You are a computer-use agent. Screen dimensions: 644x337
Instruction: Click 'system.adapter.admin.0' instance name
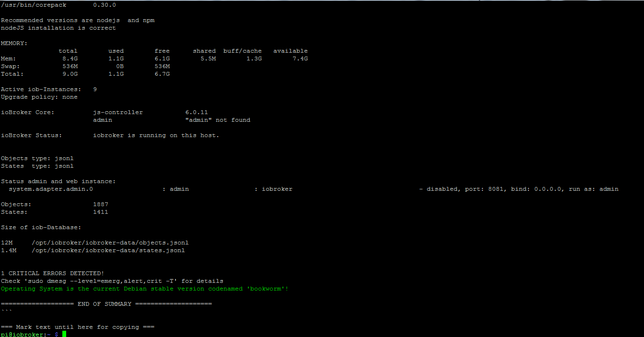[x=51, y=189]
